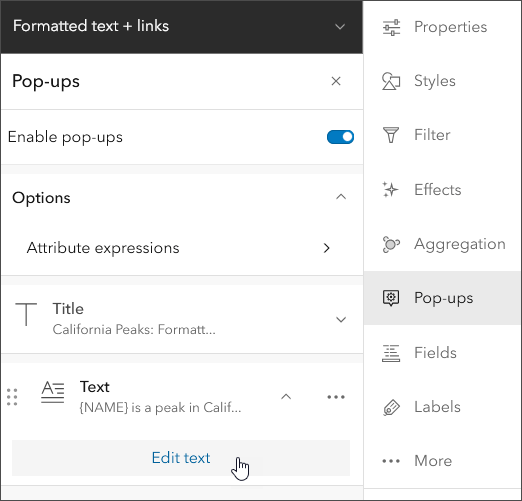This screenshot has width=522, height=501.
Task: Switch to Properties pane
Action: coord(441,27)
